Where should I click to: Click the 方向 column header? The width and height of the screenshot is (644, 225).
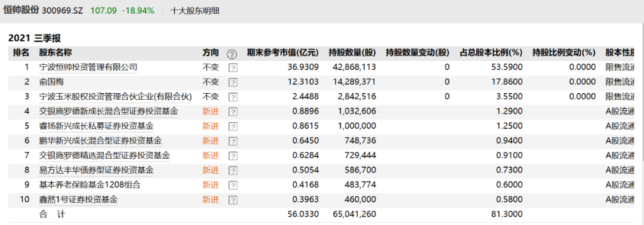point(210,53)
